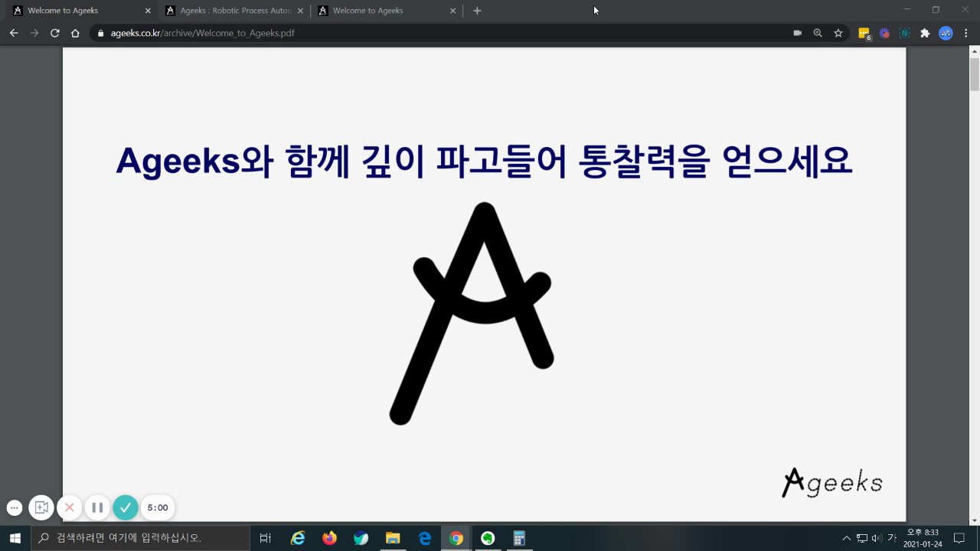Open the Chrome profile avatar

click(946, 33)
